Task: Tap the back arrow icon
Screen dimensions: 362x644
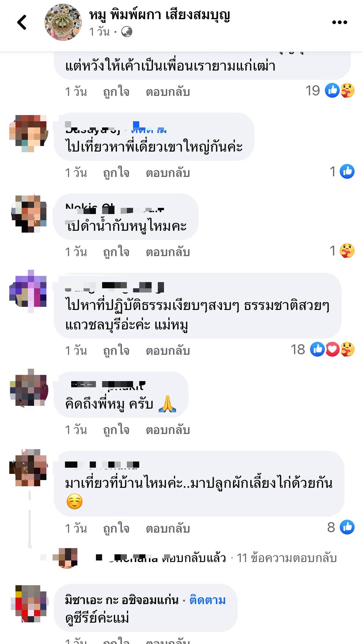Action: (x=22, y=22)
